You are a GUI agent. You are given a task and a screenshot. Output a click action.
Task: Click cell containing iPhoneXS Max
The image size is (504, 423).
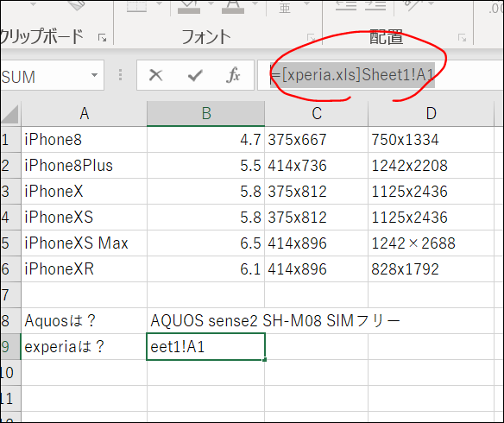coord(85,243)
